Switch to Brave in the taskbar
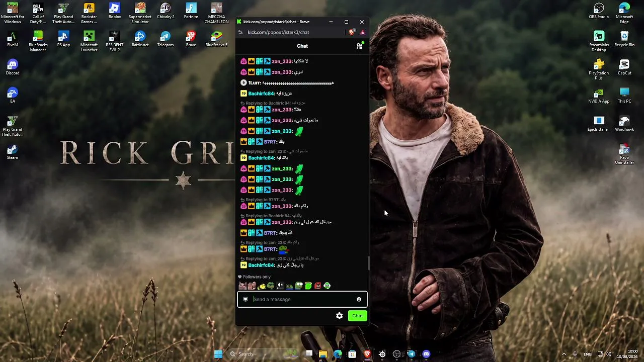The height and width of the screenshot is (362, 644). click(367, 354)
